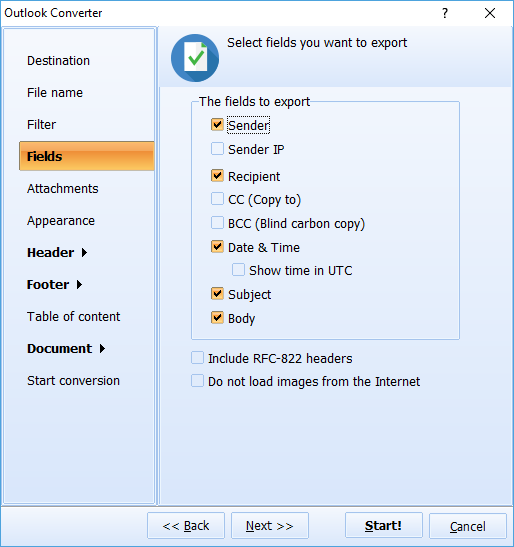Image resolution: width=514 pixels, height=547 pixels.
Task: Check Do not load images from Internet
Action: coord(197,381)
